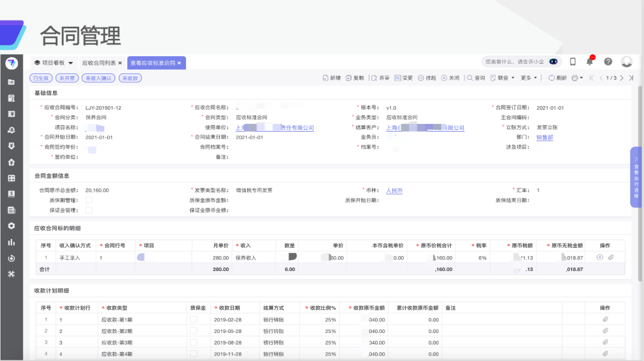Click the delete icon in 保养收入 row
This screenshot has height=361, width=644.
pos(600,257)
